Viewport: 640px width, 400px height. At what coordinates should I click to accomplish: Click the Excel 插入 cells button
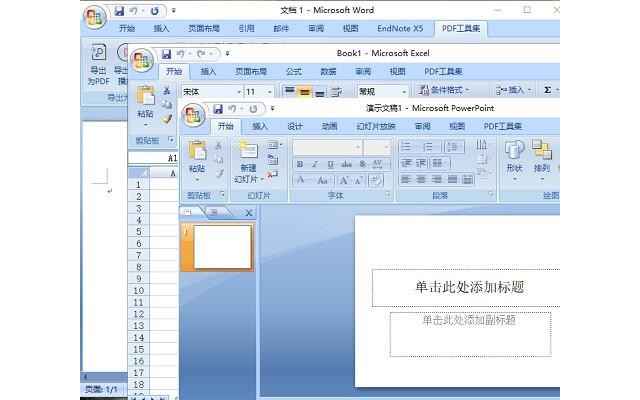point(513,90)
